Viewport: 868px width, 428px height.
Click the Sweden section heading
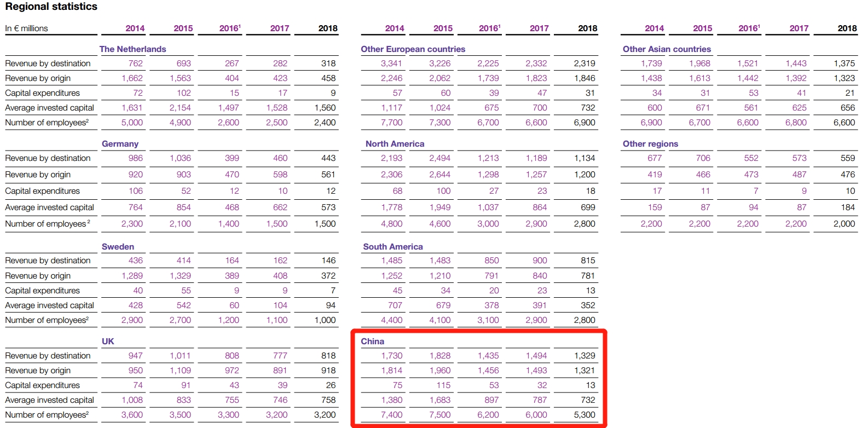coord(118,247)
